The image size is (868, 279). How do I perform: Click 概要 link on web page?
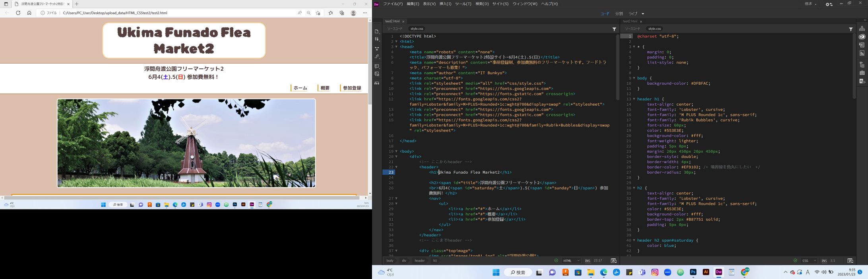(x=325, y=88)
